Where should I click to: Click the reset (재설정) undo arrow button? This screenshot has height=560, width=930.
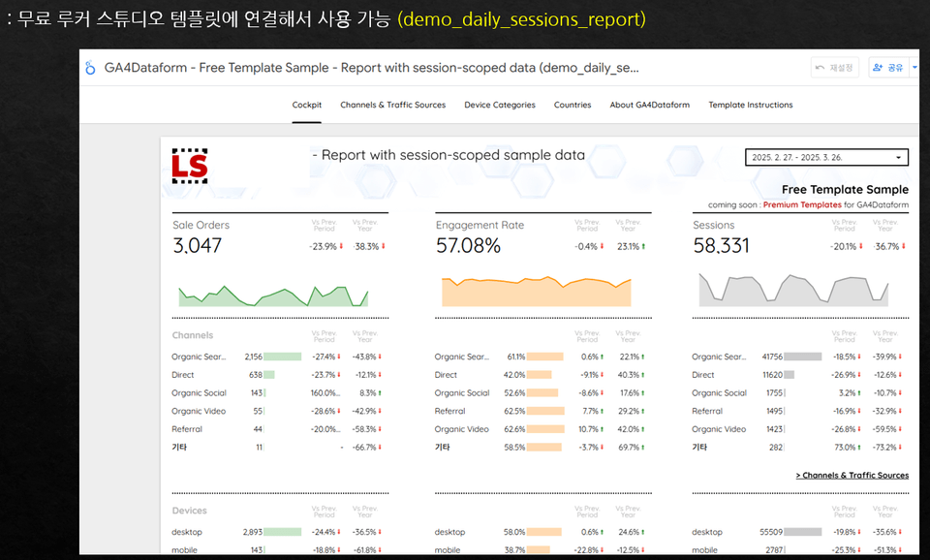click(834, 68)
